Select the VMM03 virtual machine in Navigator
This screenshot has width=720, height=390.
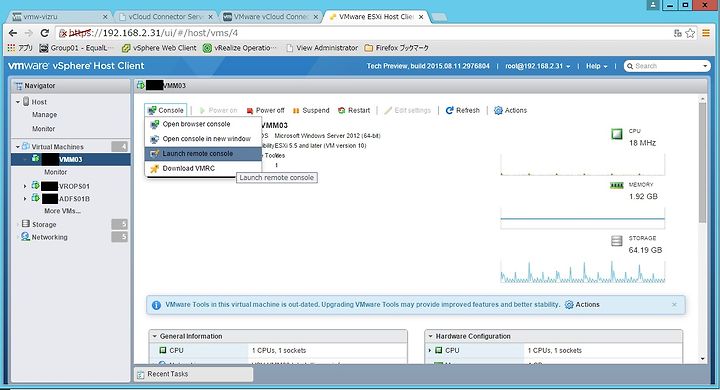[x=71, y=159]
